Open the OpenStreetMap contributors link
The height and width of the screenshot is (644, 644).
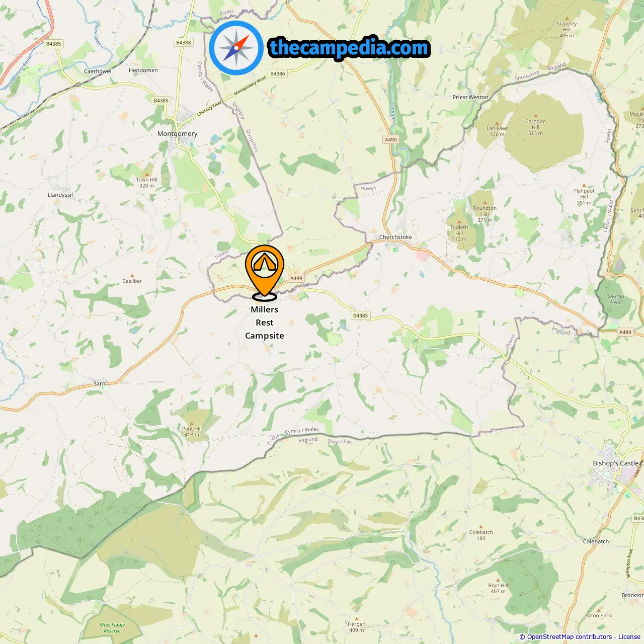(569, 636)
